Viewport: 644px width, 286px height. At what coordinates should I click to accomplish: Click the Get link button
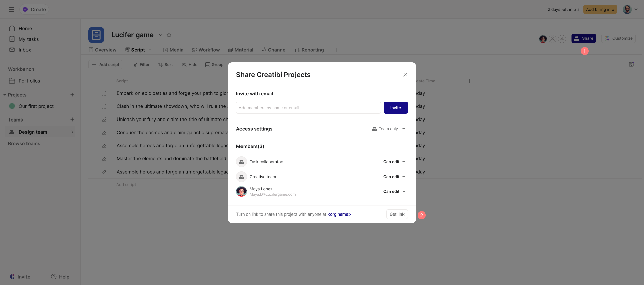[x=397, y=214]
